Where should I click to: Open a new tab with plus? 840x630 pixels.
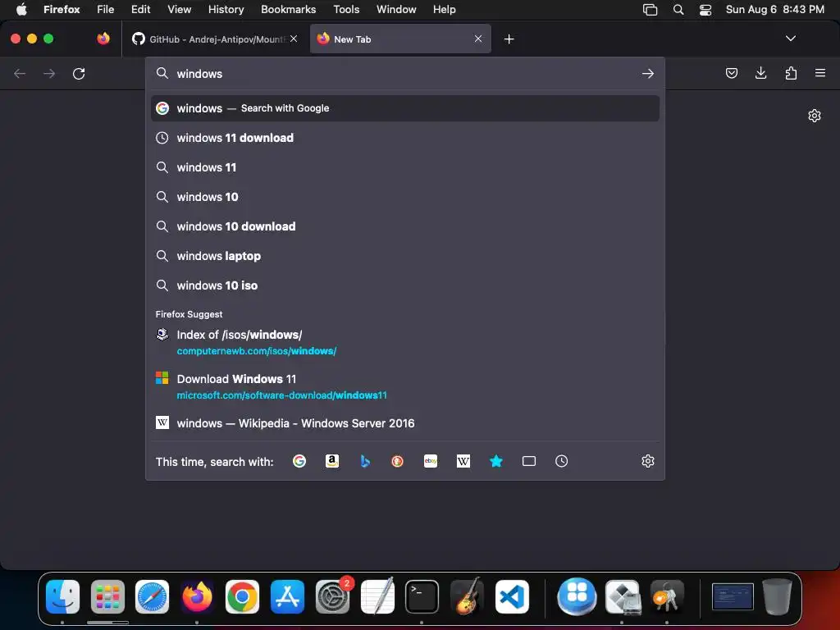509,39
